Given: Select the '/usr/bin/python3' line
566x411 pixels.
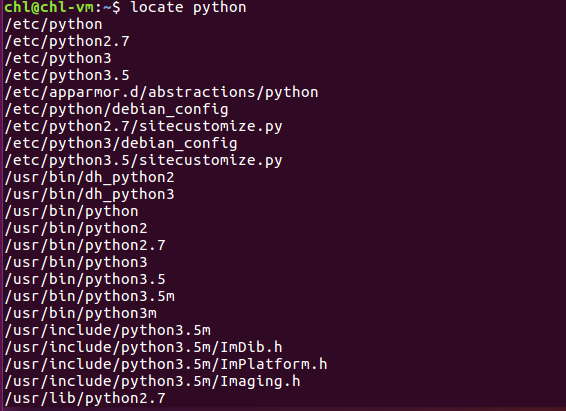Looking at the screenshot, I should 76,262.
